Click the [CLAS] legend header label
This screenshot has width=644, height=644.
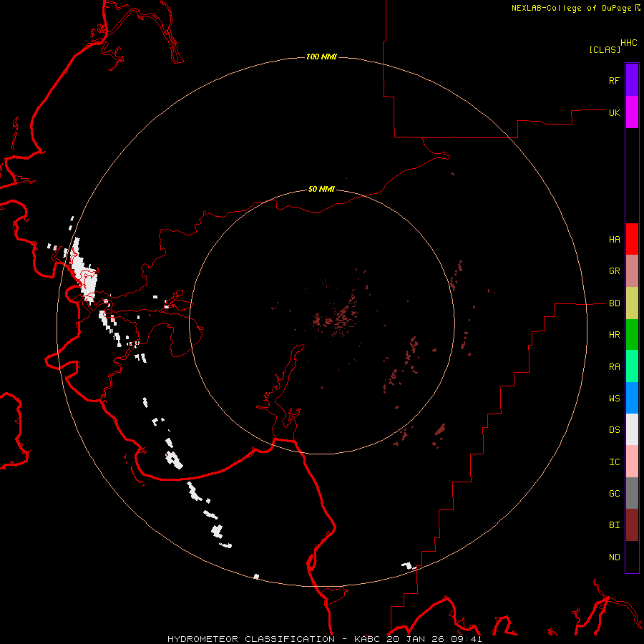[605, 50]
